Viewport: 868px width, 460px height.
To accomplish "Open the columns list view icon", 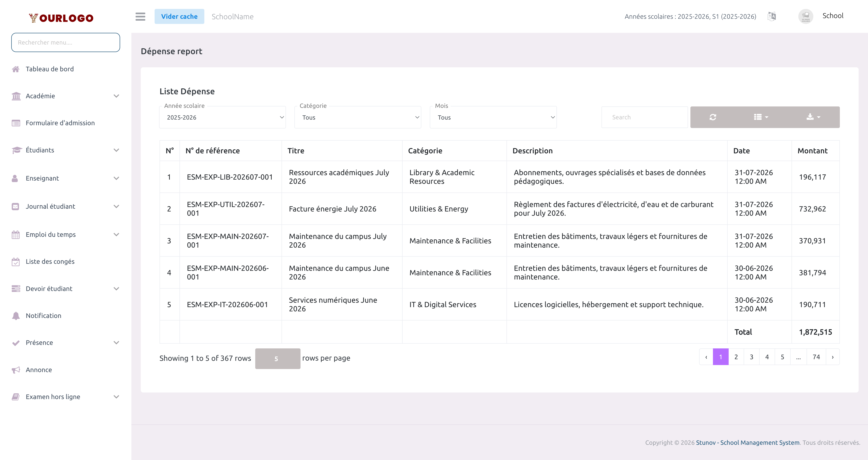I will pos(761,117).
